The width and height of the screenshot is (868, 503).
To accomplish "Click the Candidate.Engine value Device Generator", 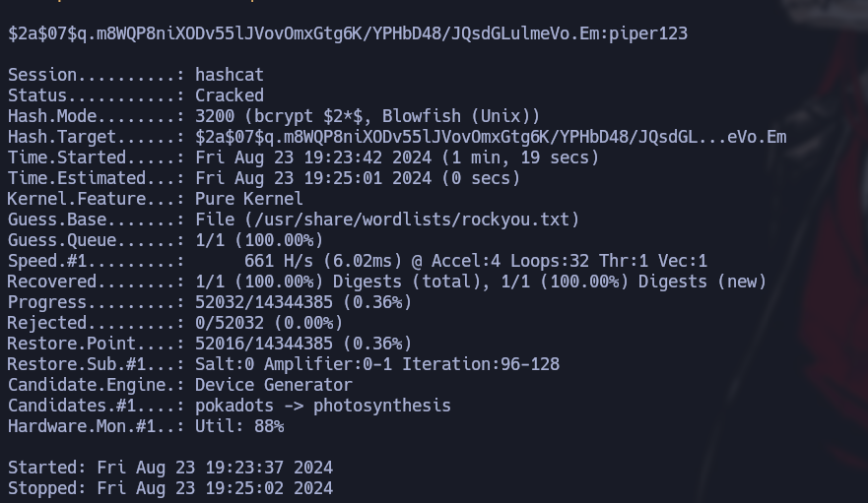I will click(x=274, y=385).
